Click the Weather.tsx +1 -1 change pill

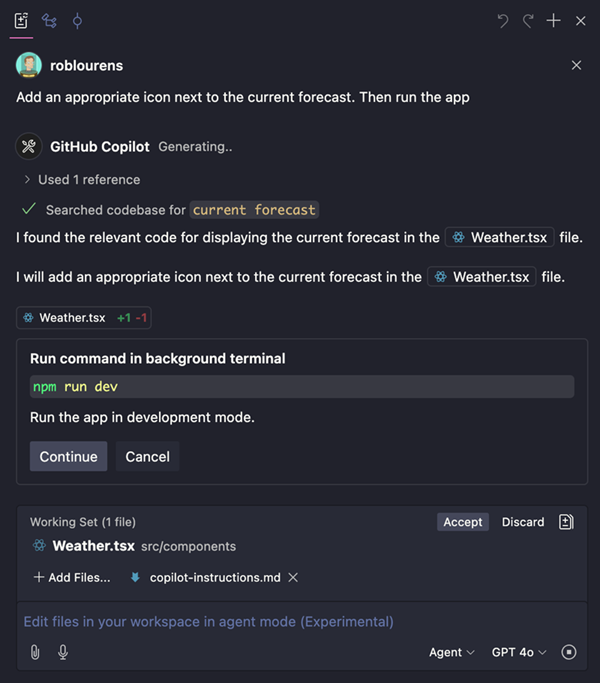[84, 318]
